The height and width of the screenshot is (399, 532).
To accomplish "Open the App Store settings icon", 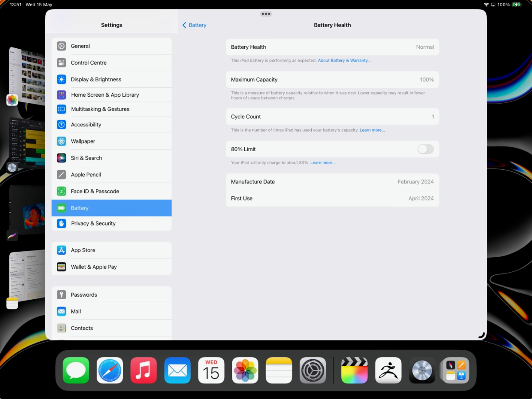I will (61, 250).
